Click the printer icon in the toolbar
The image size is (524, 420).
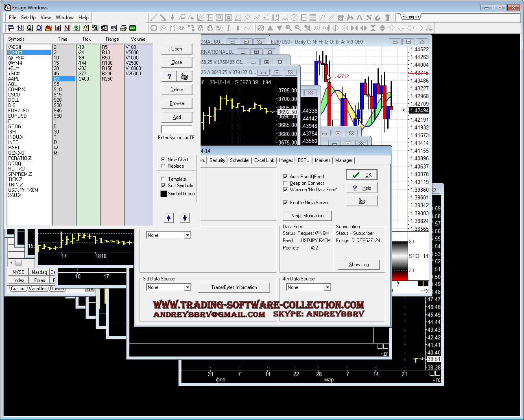pos(123,28)
